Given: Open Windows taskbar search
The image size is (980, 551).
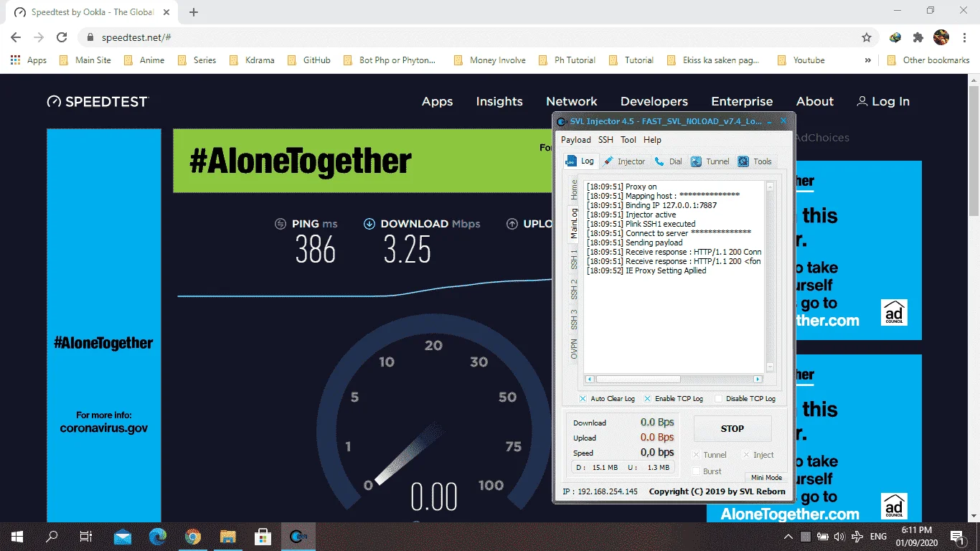Looking at the screenshot, I should [x=52, y=536].
